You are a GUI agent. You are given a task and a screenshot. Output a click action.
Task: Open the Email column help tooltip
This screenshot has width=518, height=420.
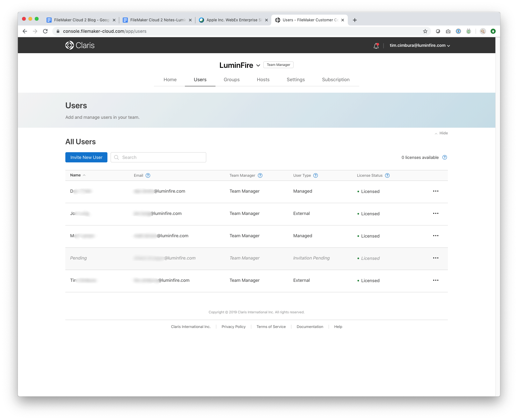(x=148, y=175)
